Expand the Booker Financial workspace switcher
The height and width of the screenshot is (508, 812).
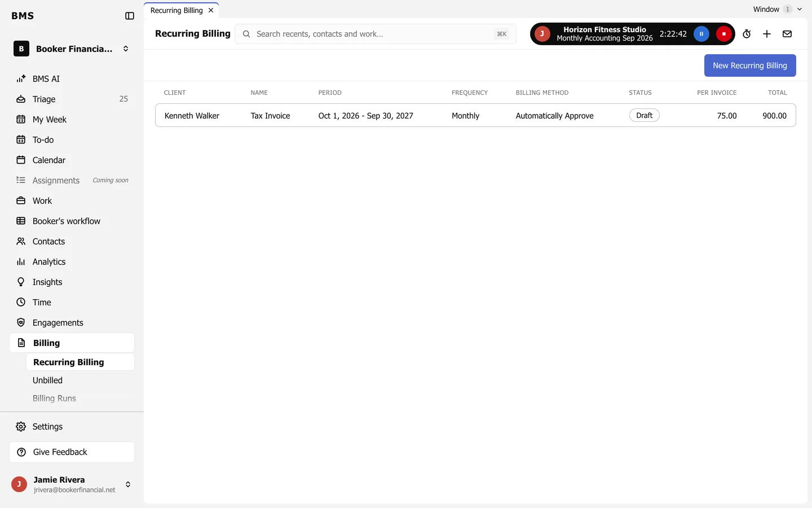pyautogui.click(x=72, y=49)
